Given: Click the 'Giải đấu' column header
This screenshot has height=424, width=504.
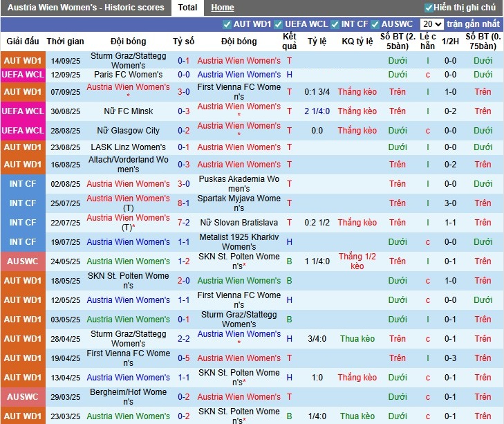Looking at the screenshot, I should pos(23,42).
